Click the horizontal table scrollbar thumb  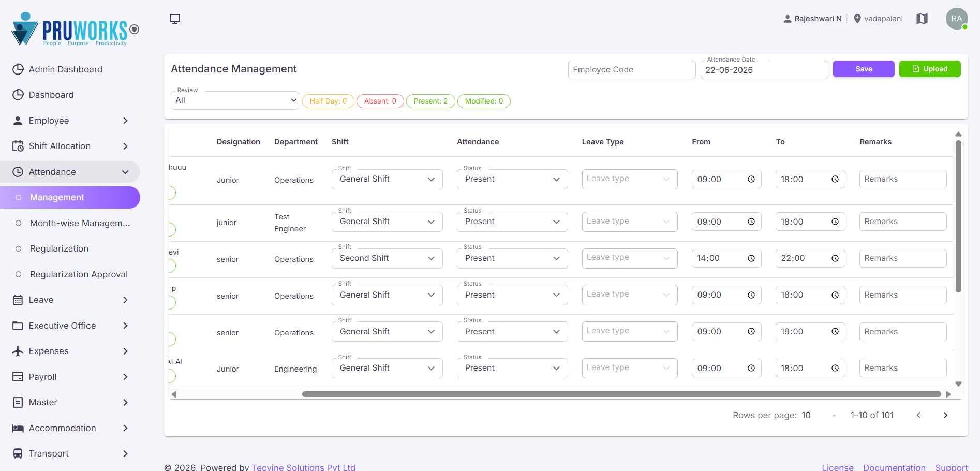pos(621,394)
